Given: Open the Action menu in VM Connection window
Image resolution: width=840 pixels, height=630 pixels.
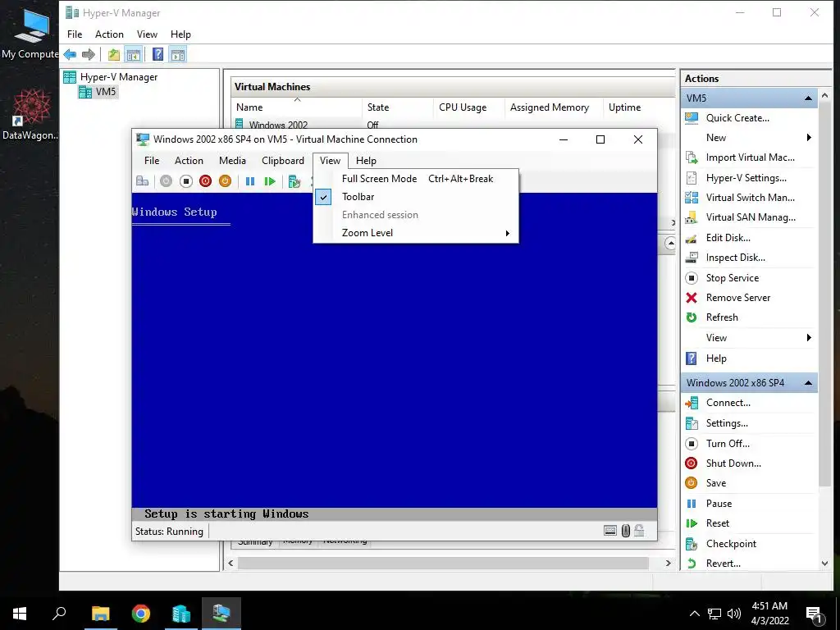Looking at the screenshot, I should pyautogui.click(x=189, y=161).
